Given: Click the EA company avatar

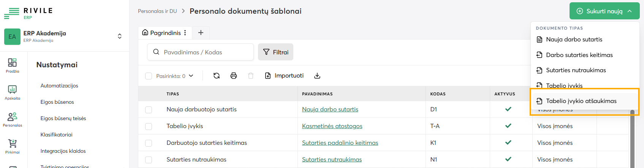Looking at the screenshot, I should pos(12,36).
